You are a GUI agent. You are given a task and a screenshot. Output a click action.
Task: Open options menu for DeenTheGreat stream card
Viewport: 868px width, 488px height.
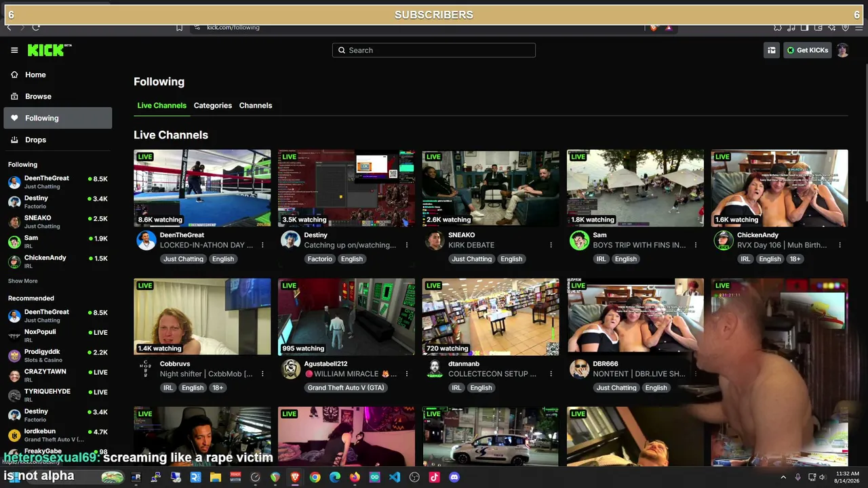tap(262, 245)
